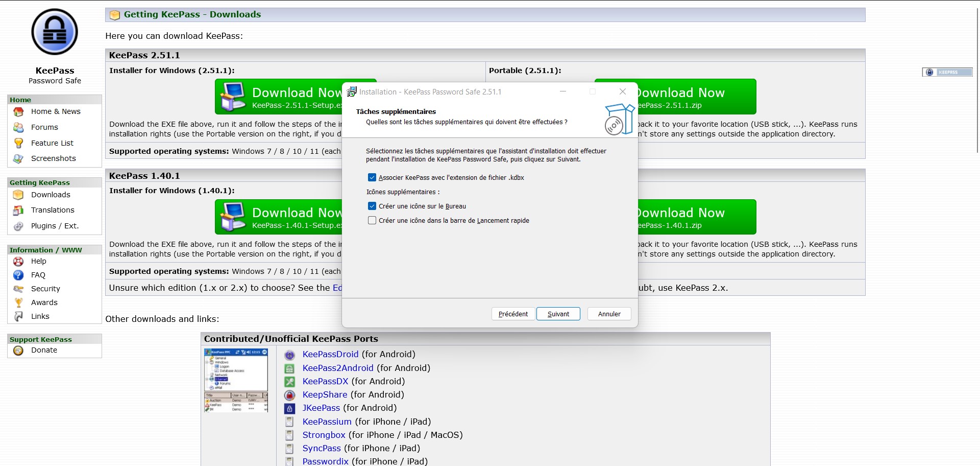
Task: Enable the Lancement rapide icon checkbox
Action: coord(372,221)
